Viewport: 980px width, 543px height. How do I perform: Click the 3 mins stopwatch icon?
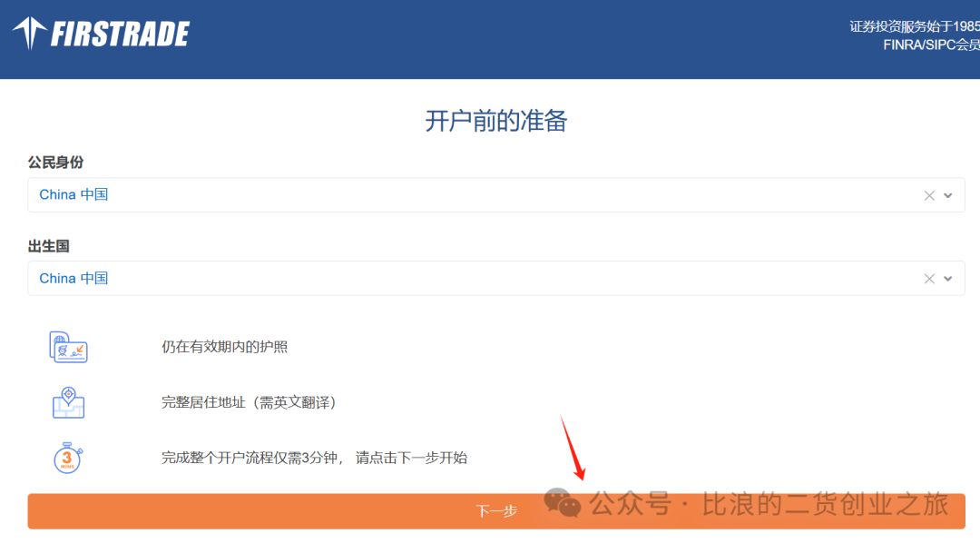(68, 458)
